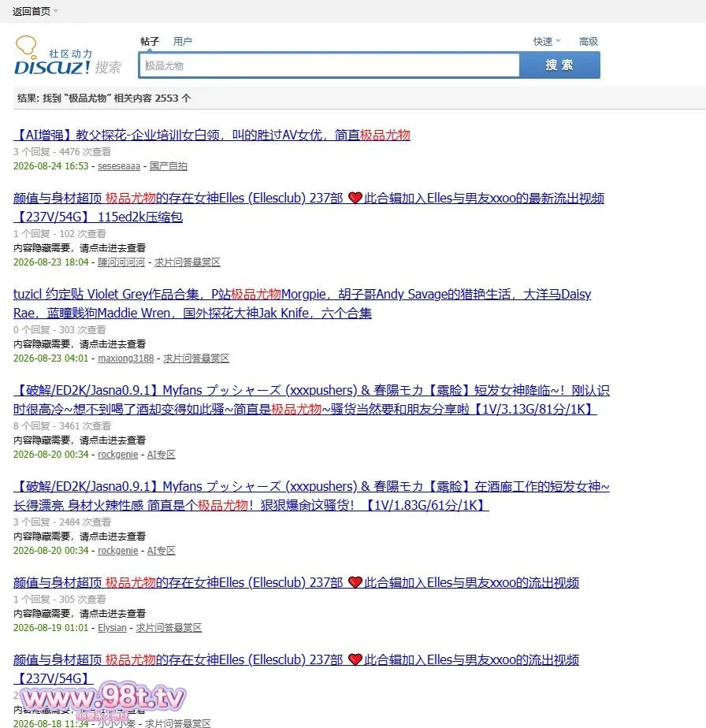Open the Elles result ending with 【237V/54G】
Viewport: 706px width, 728px height.
[296, 669]
